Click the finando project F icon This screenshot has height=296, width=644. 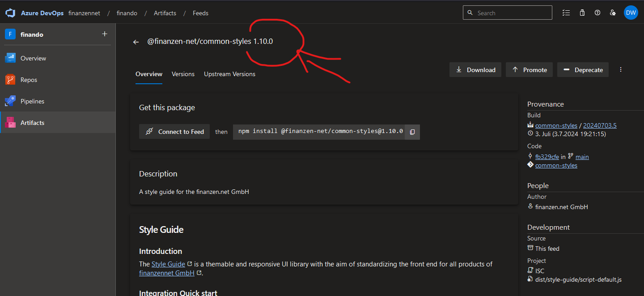point(10,34)
